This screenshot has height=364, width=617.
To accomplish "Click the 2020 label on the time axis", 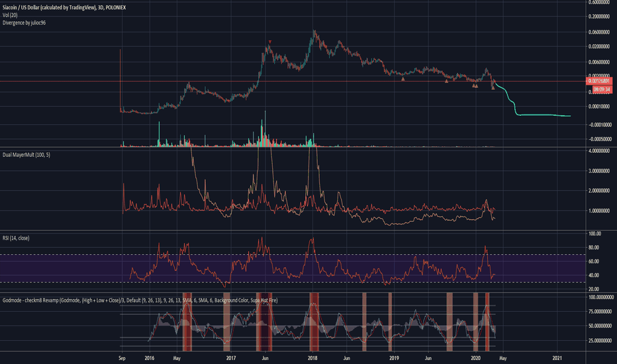I will 476,358.
